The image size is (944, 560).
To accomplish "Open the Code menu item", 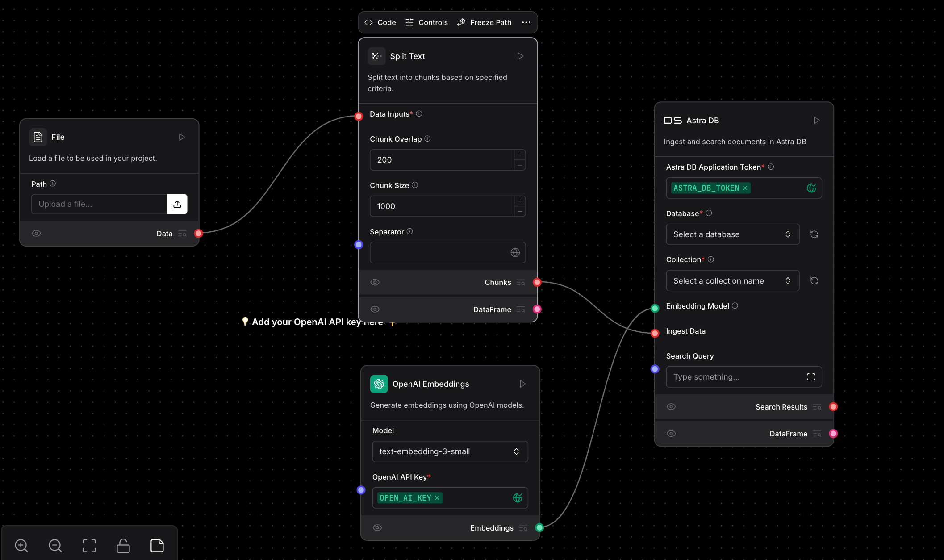I will 380,22.
